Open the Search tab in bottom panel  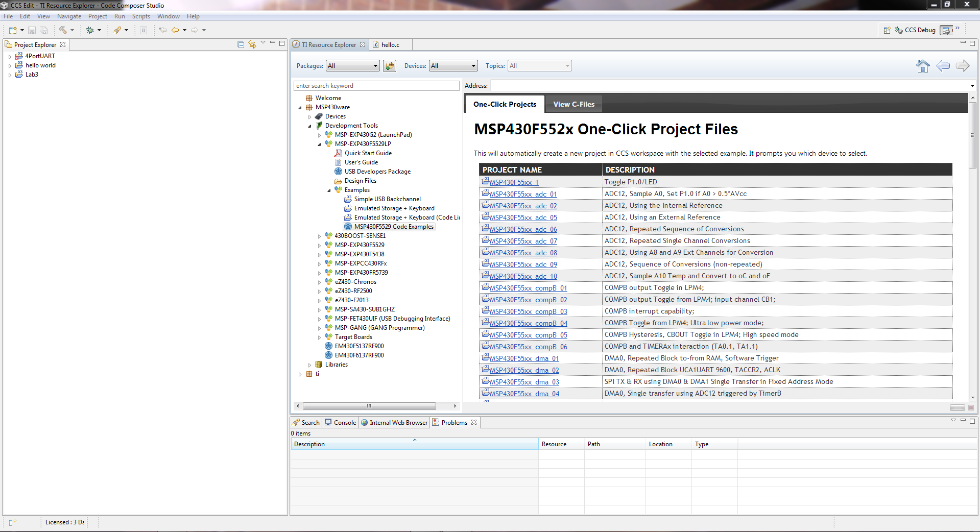coord(306,423)
